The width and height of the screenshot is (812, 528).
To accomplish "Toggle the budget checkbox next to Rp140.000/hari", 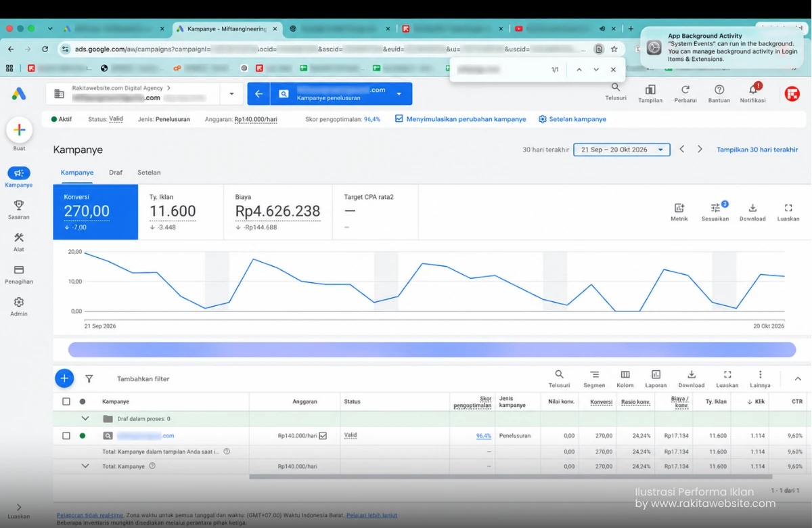I will [x=323, y=436].
